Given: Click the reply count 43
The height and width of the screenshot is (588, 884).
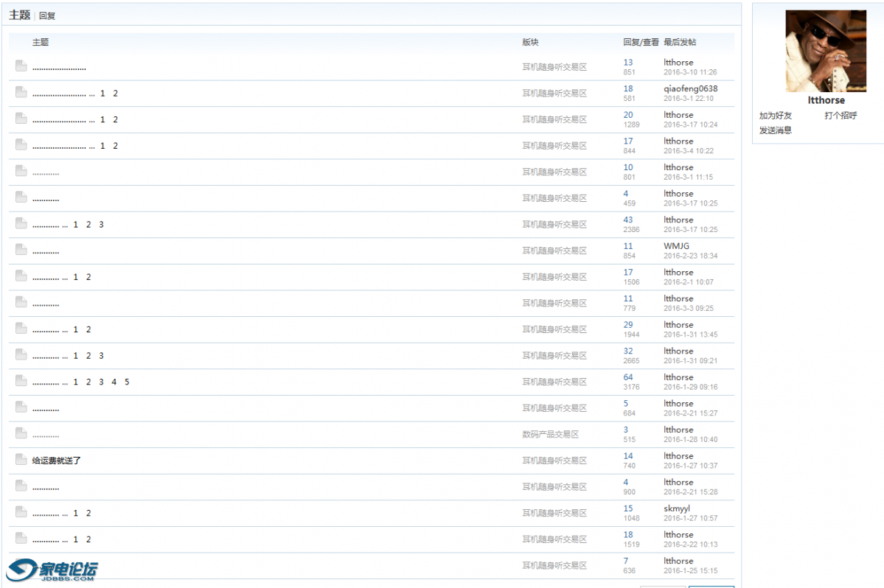Looking at the screenshot, I should 628,220.
